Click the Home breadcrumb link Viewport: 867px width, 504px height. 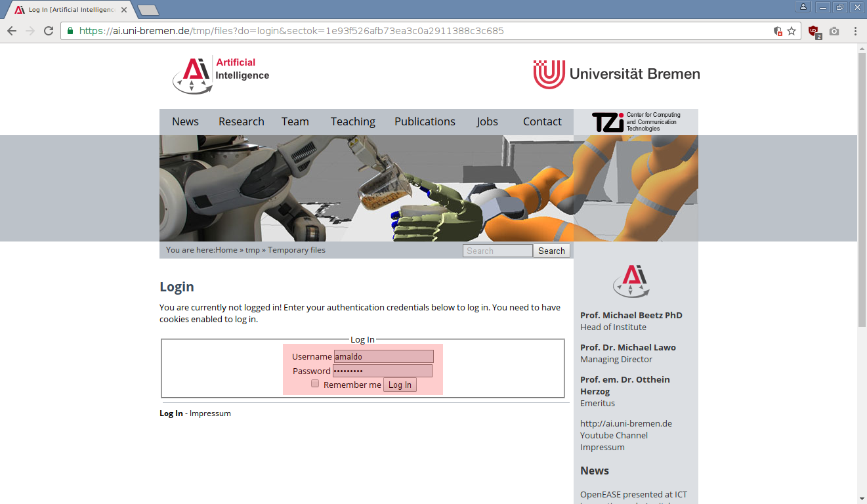pyautogui.click(x=226, y=250)
